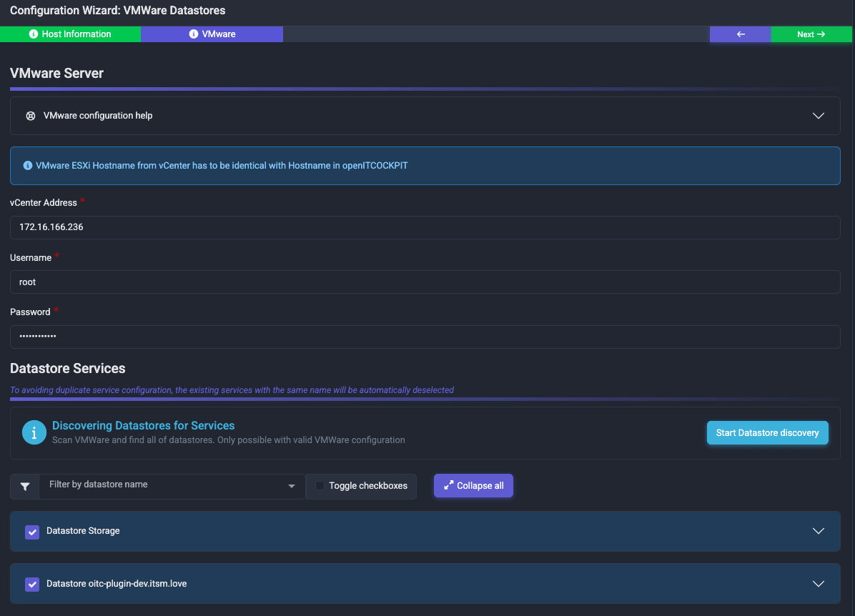Open the Filter by datastore name dropdown
855x616 pixels.
point(172,486)
